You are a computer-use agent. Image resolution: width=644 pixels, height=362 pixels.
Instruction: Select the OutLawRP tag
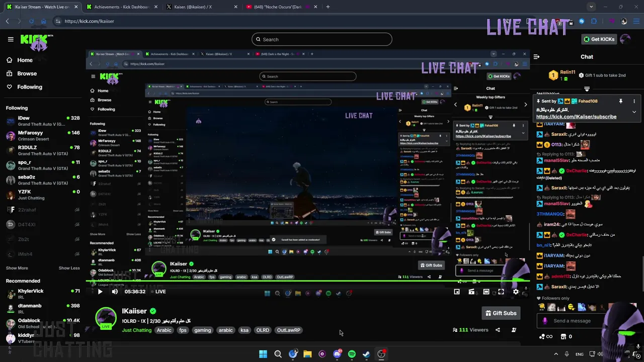click(288, 330)
